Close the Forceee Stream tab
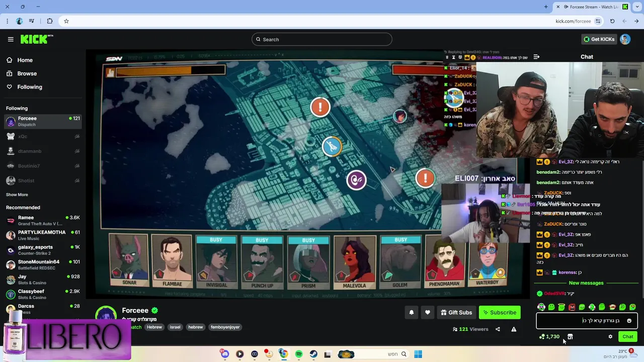 558,7
